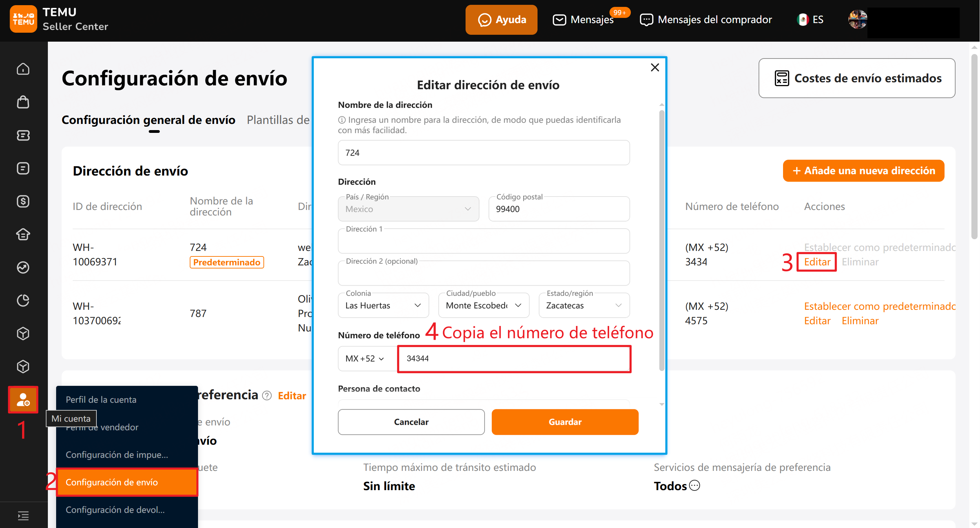Expand the Colonia dropdown showing Las Huertas

(x=383, y=305)
